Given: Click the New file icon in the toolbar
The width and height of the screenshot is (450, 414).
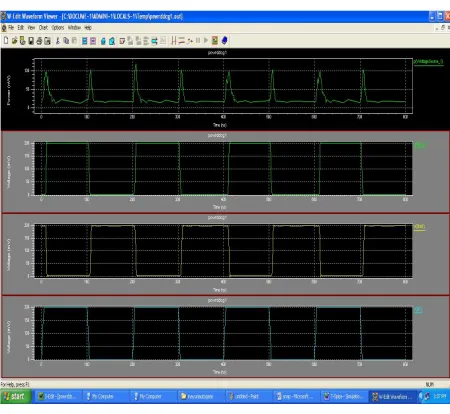Looking at the screenshot, I should [x=6, y=41].
